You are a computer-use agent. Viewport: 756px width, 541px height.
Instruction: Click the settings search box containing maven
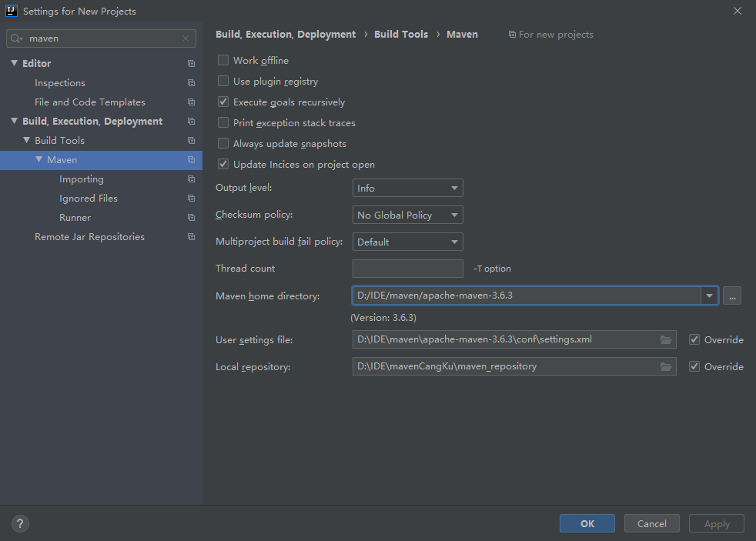pyautogui.click(x=102, y=38)
